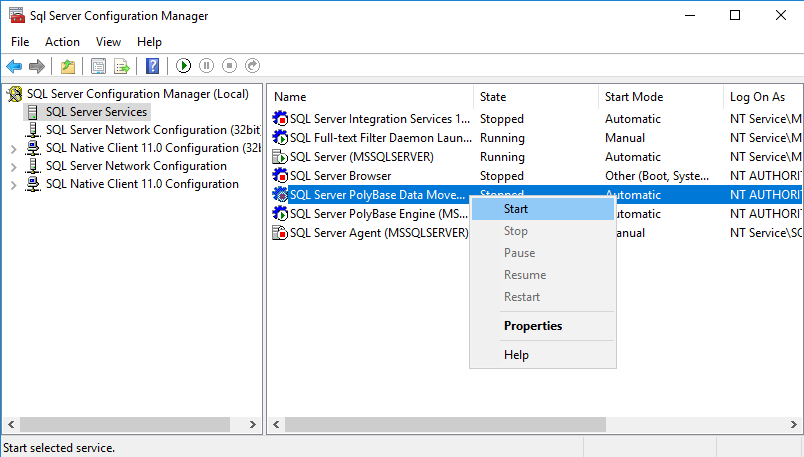Click the Back arrow toolbar icon

(14, 66)
